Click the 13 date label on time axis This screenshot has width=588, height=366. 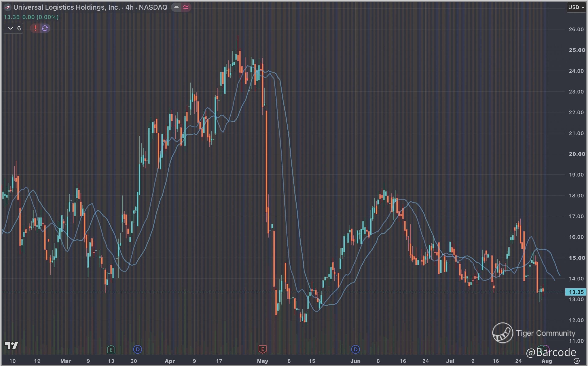click(111, 361)
